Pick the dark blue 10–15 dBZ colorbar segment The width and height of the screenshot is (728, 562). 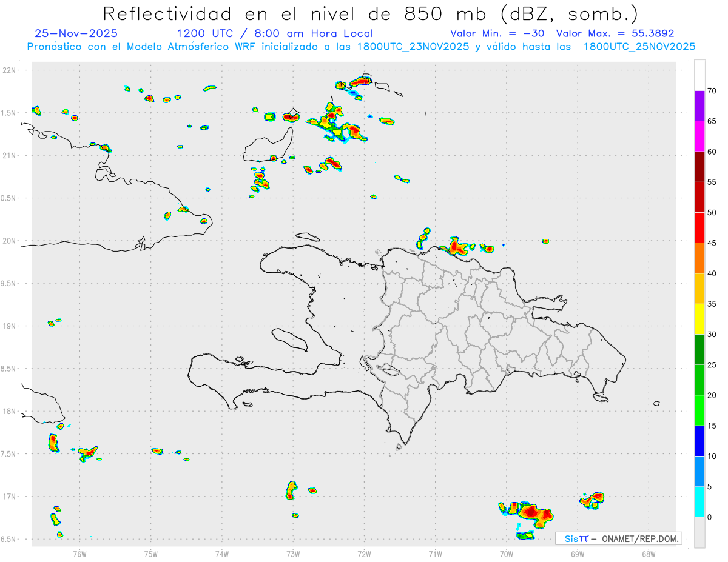coord(699,441)
